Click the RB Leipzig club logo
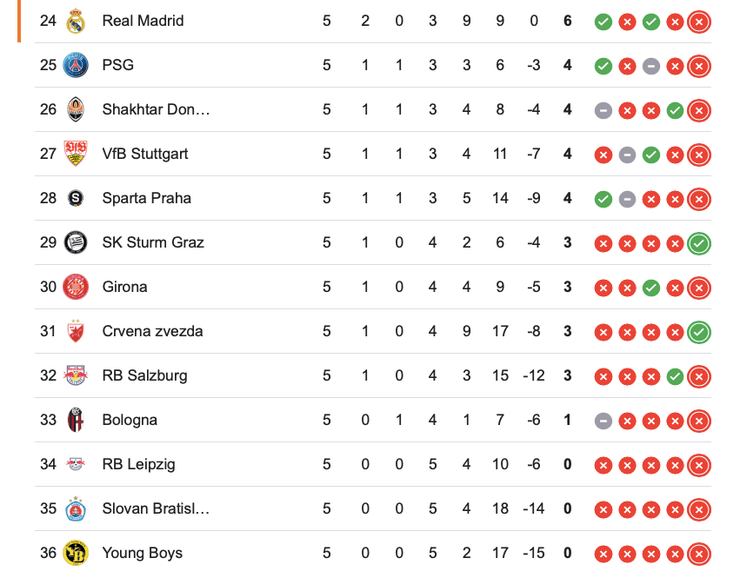 tap(76, 464)
